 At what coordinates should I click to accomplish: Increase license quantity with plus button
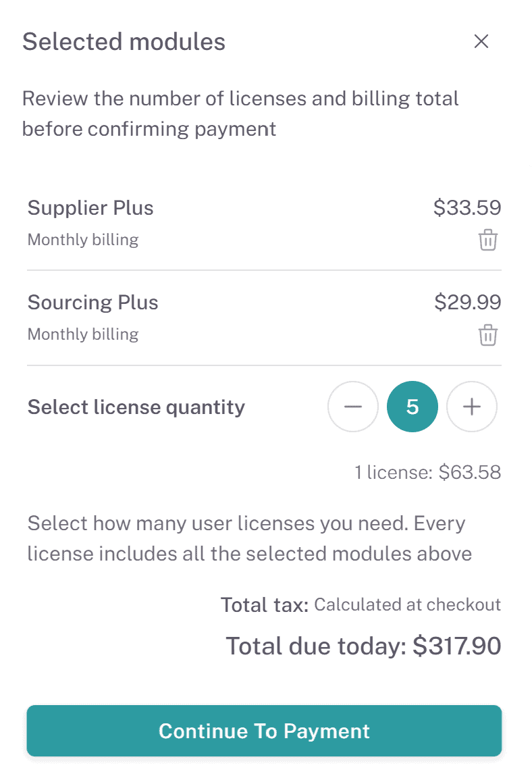coord(472,407)
